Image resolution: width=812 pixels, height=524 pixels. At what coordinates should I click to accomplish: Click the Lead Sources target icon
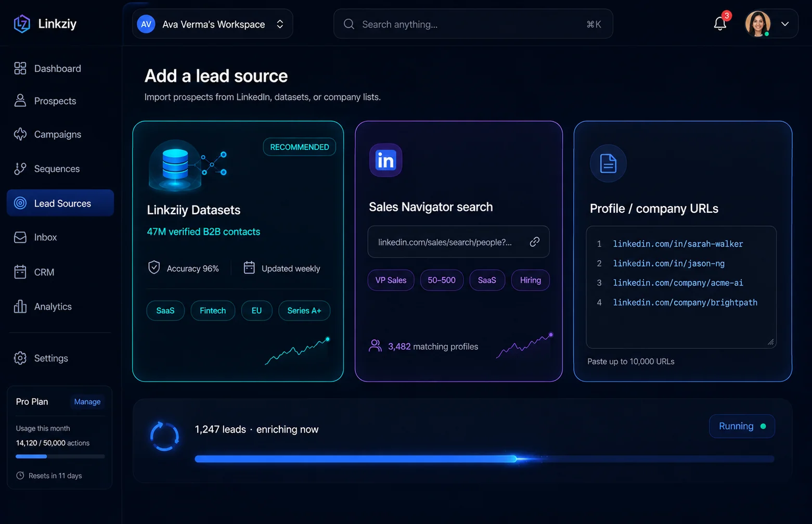(x=20, y=203)
